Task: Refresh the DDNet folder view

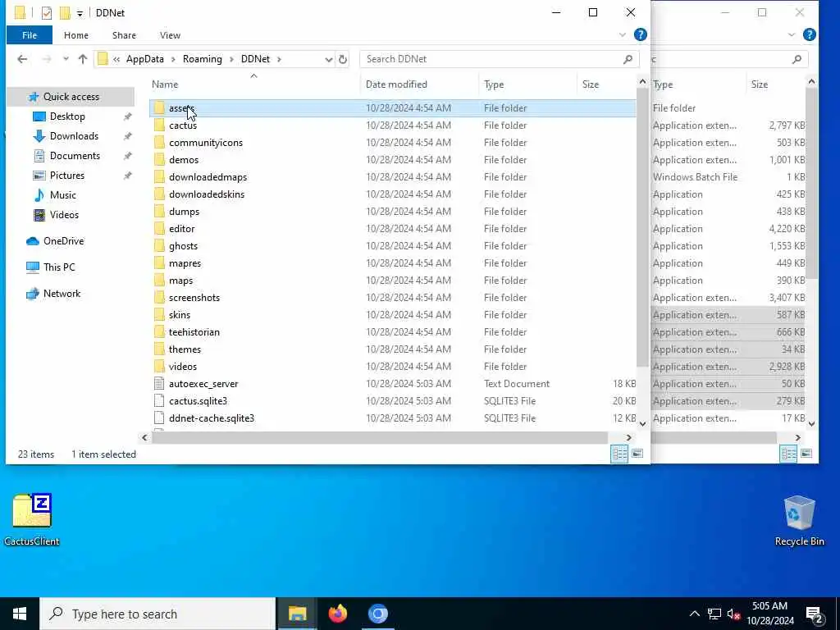Action: pos(343,59)
